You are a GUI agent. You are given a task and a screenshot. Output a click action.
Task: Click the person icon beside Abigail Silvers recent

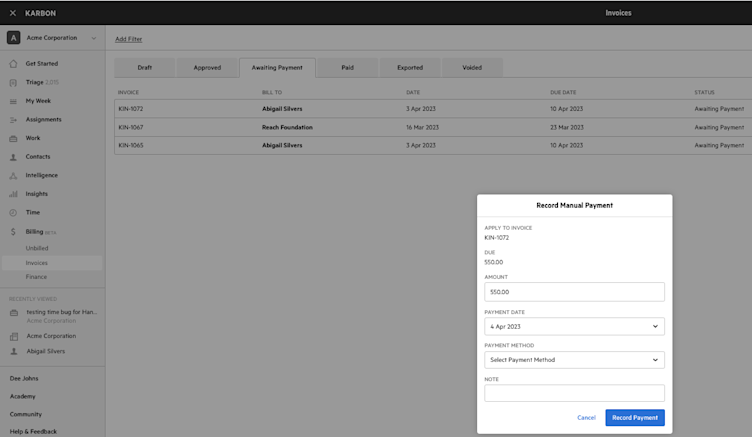[x=14, y=351]
